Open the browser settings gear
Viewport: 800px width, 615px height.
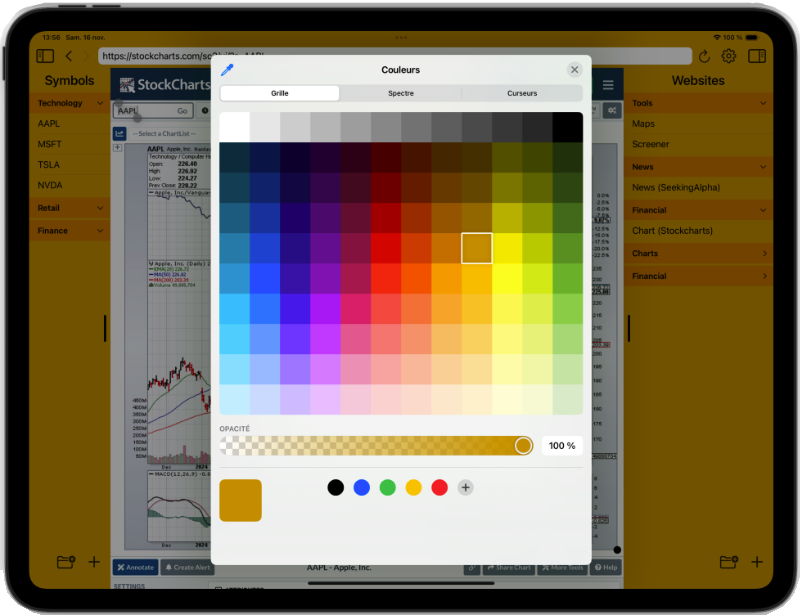(729, 56)
